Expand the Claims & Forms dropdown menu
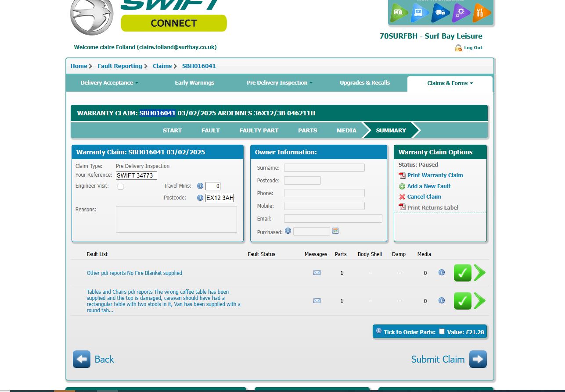The height and width of the screenshot is (392, 565). coord(450,83)
